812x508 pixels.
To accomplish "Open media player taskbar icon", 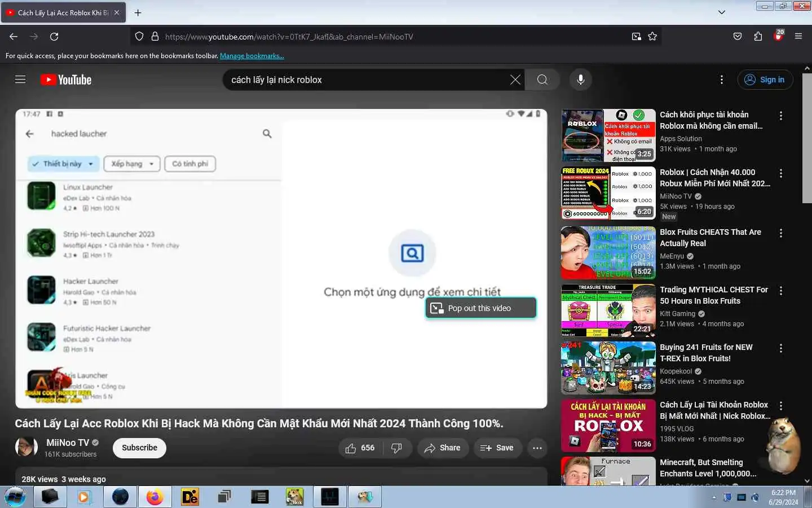I will click(x=84, y=497).
